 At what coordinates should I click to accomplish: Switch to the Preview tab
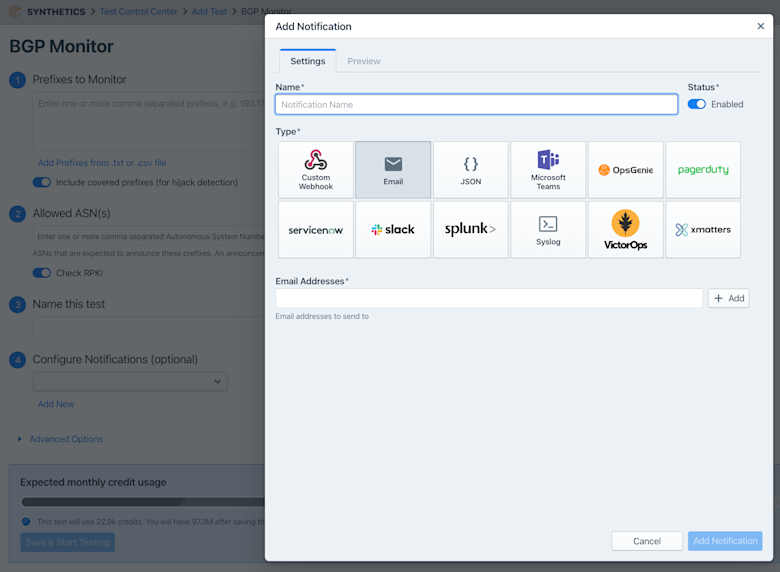coord(364,61)
